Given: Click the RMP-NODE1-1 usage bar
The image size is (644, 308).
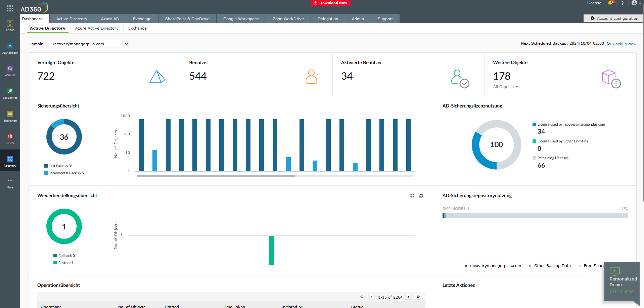Looking at the screenshot, I should pos(535,215).
